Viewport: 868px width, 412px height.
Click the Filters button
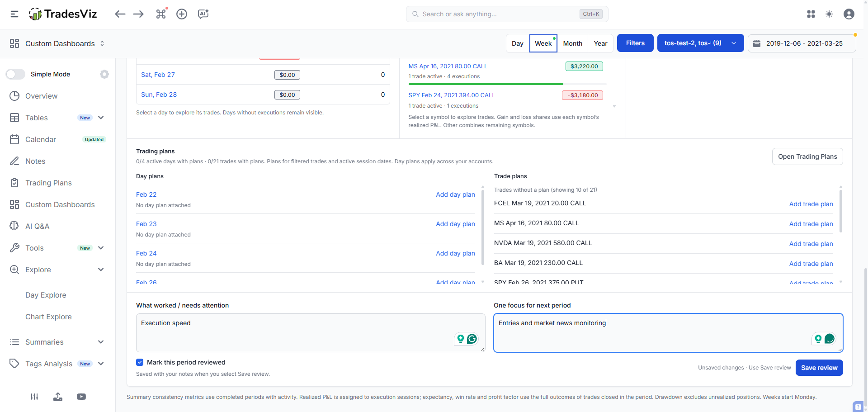point(635,43)
